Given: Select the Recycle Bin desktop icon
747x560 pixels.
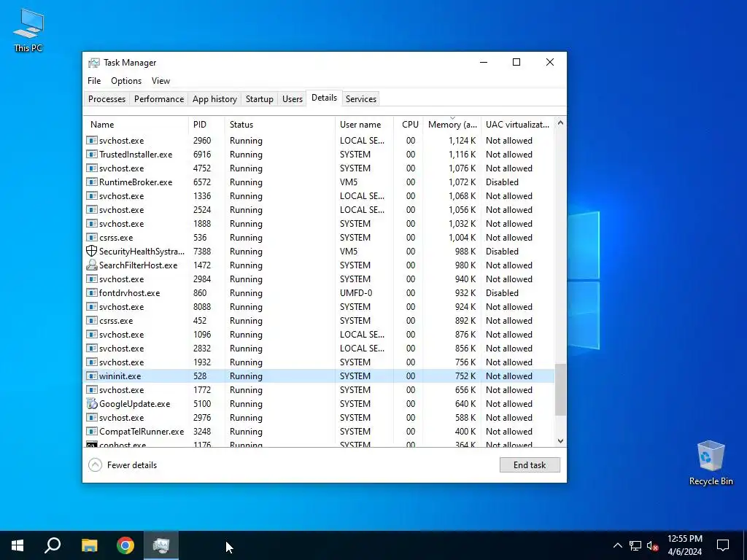Looking at the screenshot, I should pyautogui.click(x=711, y=463).
